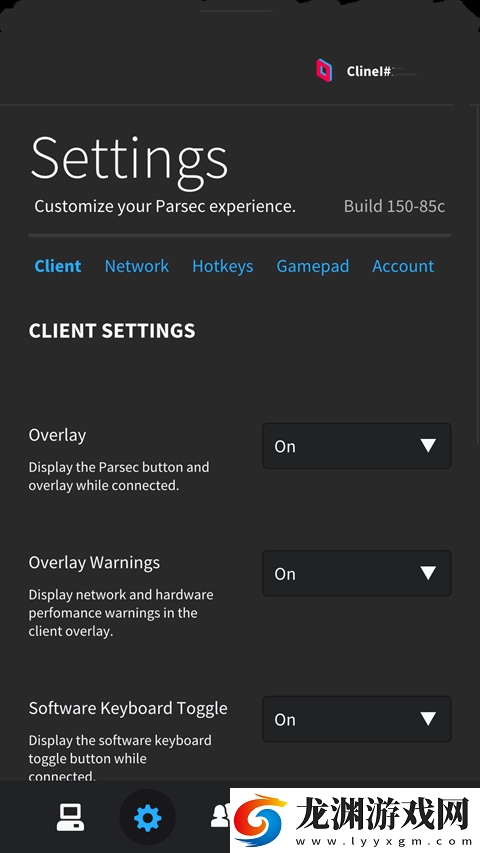
Task: Expand the Software Keyboard Toggle dropdown
Action: click(357, 719)
